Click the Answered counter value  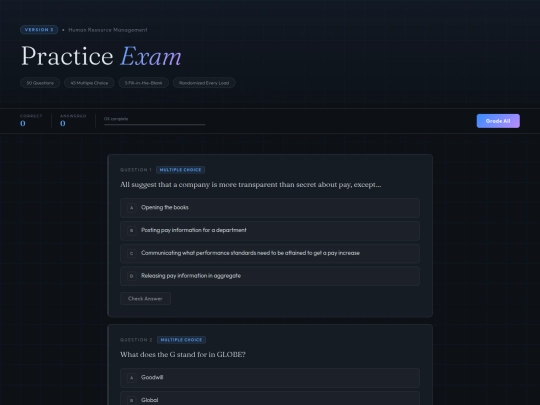click(x=63, y=123)
